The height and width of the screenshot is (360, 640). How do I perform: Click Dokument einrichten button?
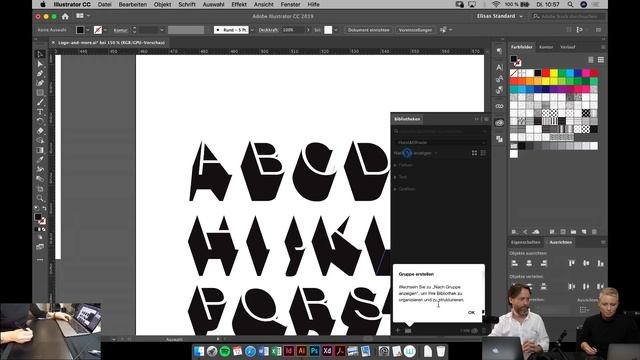pos(368,30)
